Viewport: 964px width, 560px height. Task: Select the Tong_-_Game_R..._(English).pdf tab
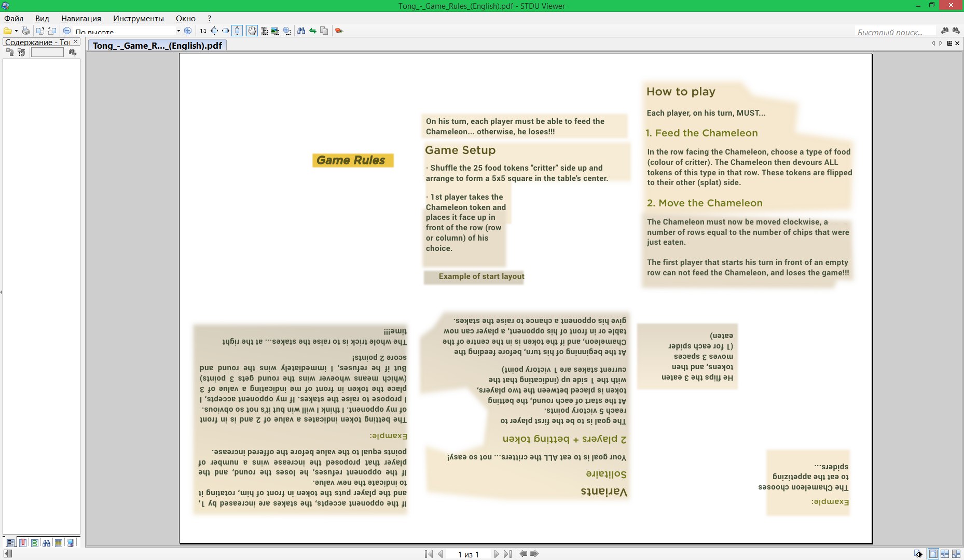click(157, 46)
